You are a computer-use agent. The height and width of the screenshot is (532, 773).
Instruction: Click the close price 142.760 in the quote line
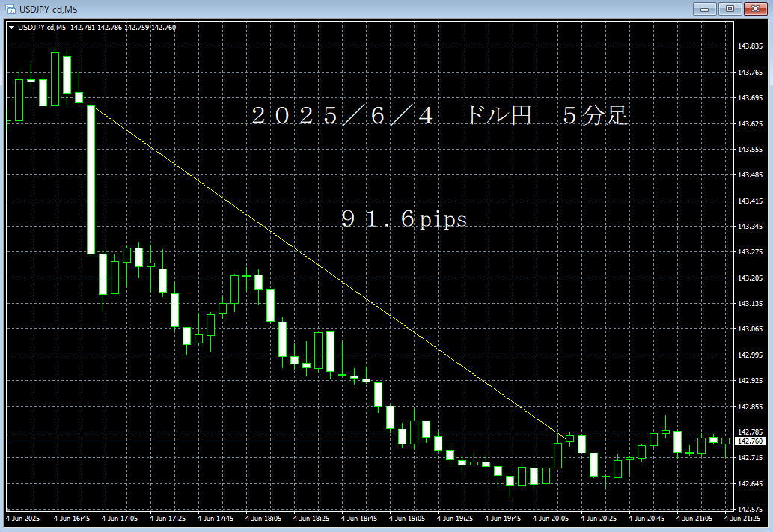(x=163, y=26)
